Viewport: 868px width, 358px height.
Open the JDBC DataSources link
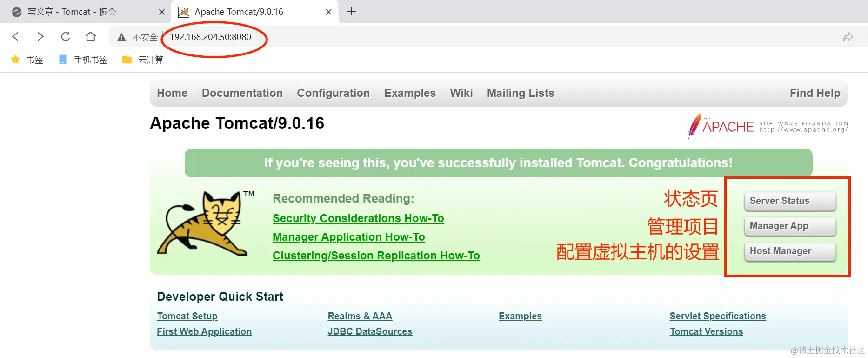[x=370, y=331]
